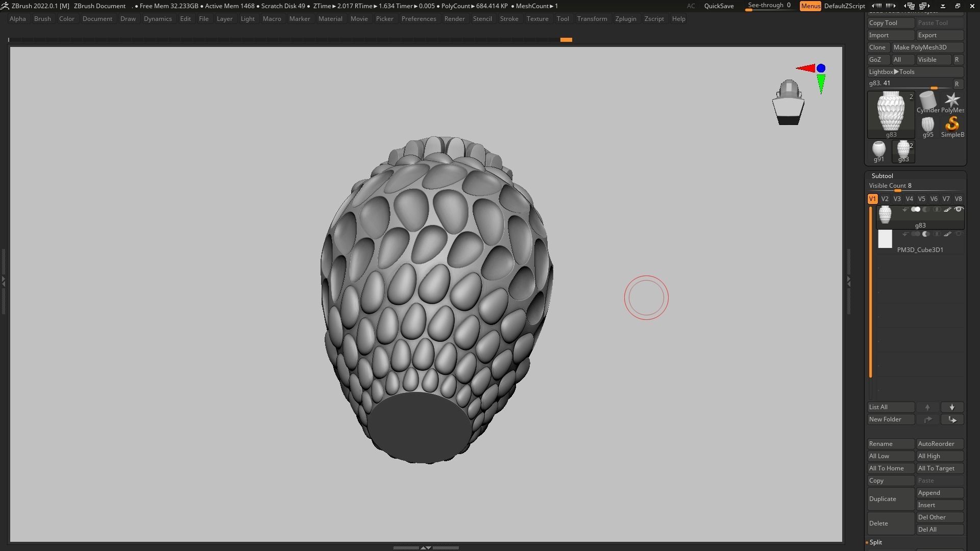Click the SimpleBrush tool icon
The height and width of the screenshot is (551, 980).
click(952, 124)
